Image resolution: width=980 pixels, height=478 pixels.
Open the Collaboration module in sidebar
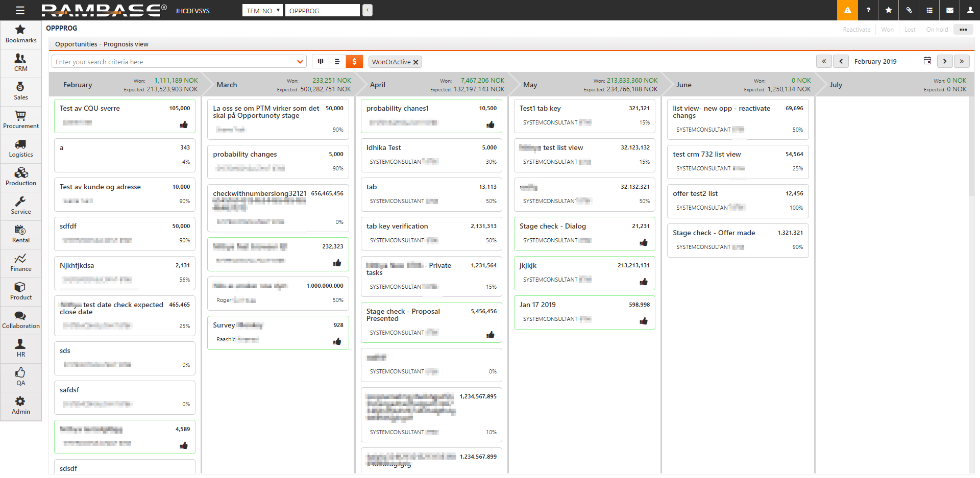pos(20,320)
